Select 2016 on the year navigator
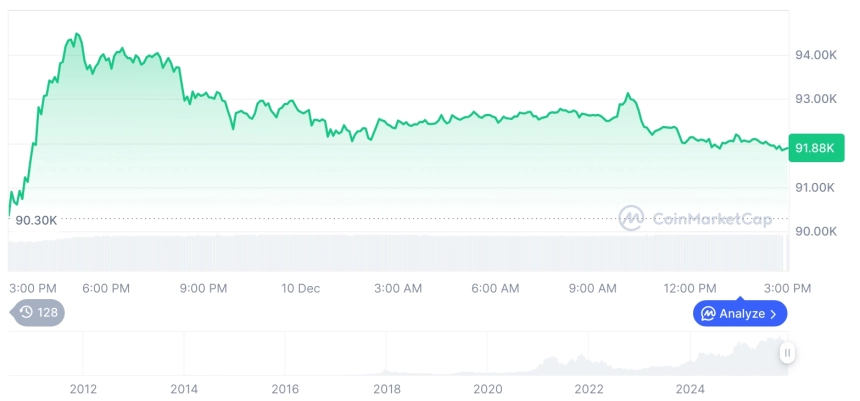This screenshot has height=401, width=860. [285, 389]
